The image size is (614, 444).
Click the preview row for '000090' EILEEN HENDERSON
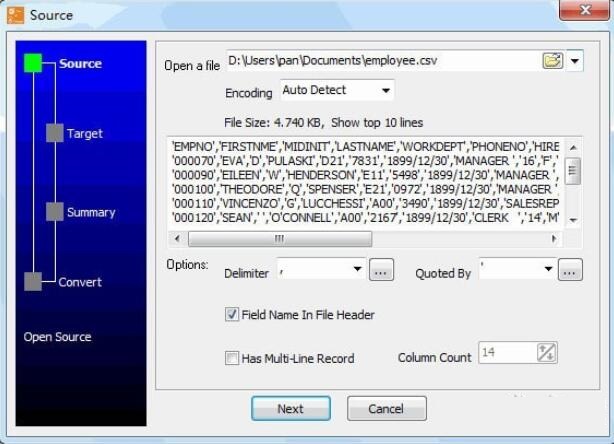click(366, 175)
